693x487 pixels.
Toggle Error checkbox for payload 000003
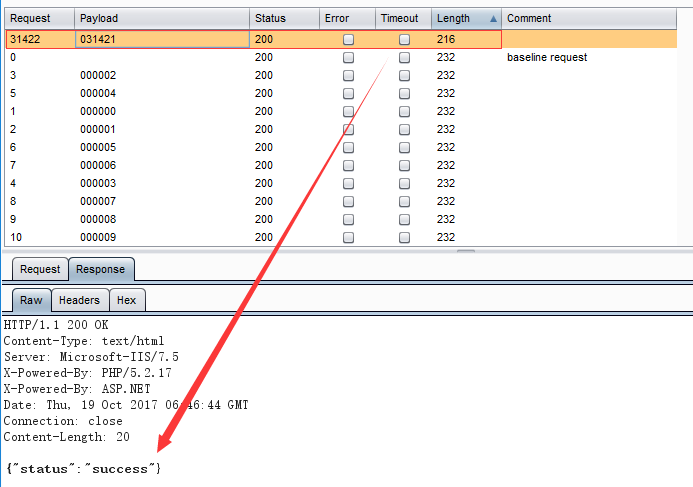[x=348, y=183]
